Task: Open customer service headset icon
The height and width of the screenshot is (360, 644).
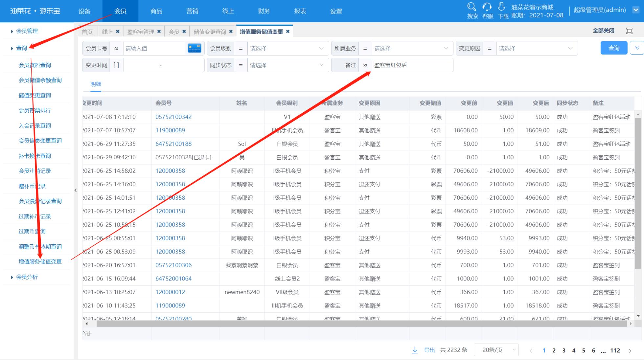Action: (x=487, y=7)
